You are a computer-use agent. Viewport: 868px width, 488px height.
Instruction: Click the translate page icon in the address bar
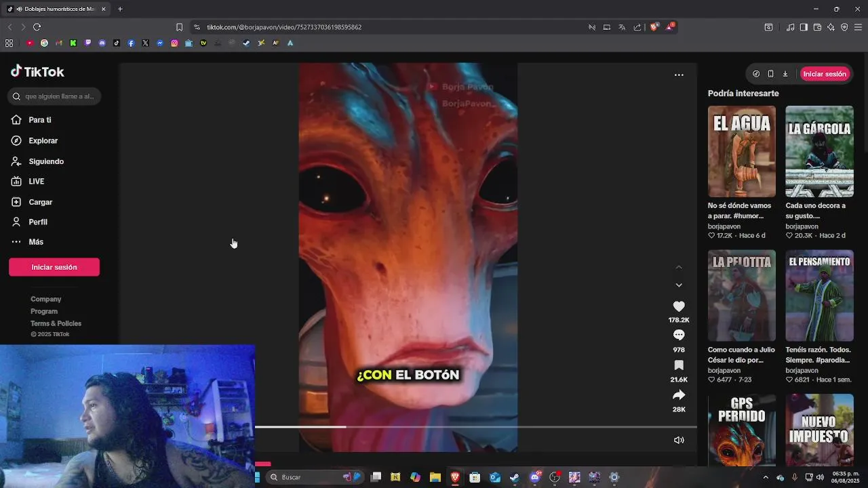pos(622,27)
